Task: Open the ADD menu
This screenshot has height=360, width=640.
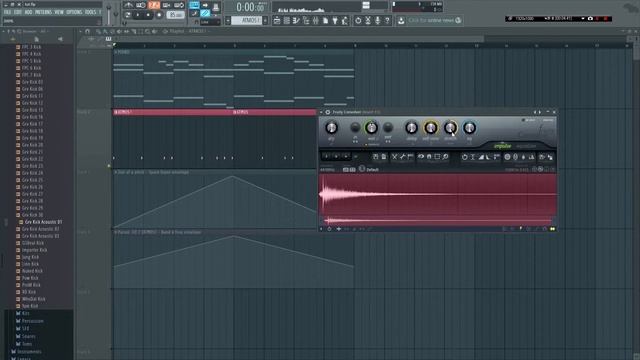Action: pyautogui.click(x=28, y=12)
